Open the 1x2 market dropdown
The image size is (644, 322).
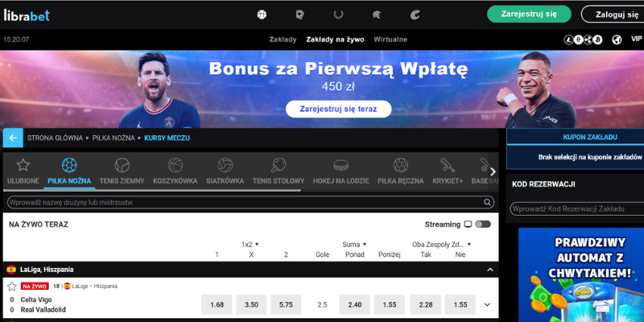250,245
